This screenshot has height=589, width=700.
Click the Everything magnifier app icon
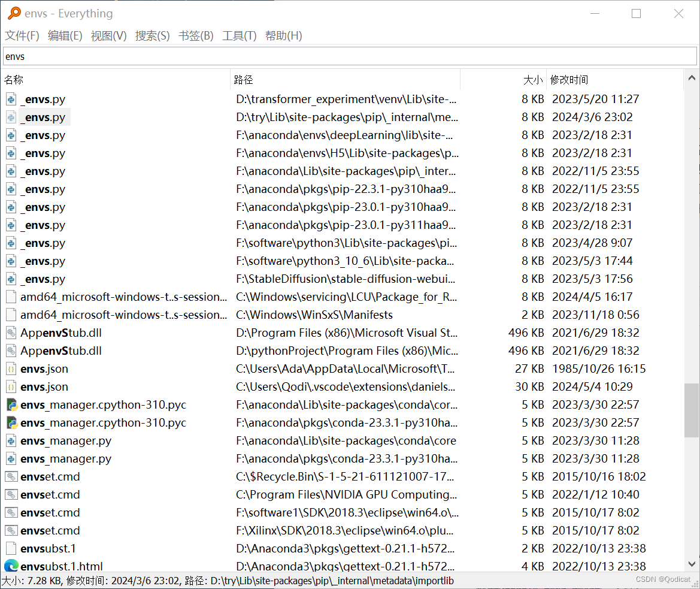click(x=14, y=13)
